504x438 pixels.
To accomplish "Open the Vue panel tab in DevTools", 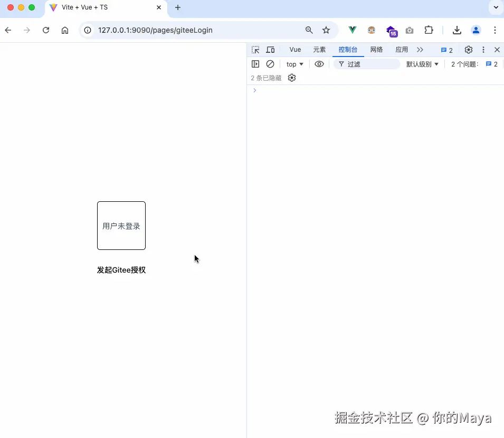I will (294, 50).
